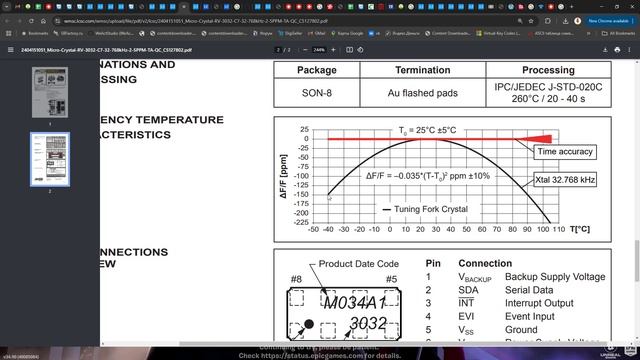Expand hidden bookmarks overflow chevron
This screenshot has height=360, width=640.
[x=589, y=33]
